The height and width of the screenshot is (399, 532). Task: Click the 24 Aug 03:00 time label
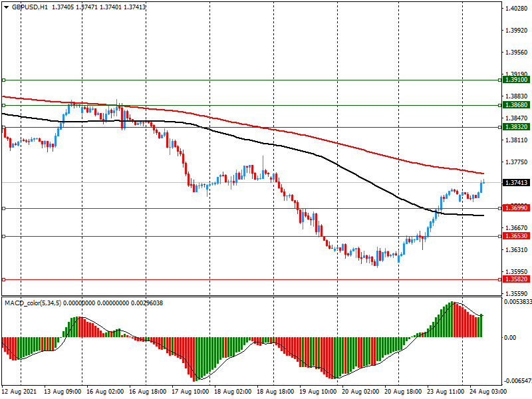(488, 391)
